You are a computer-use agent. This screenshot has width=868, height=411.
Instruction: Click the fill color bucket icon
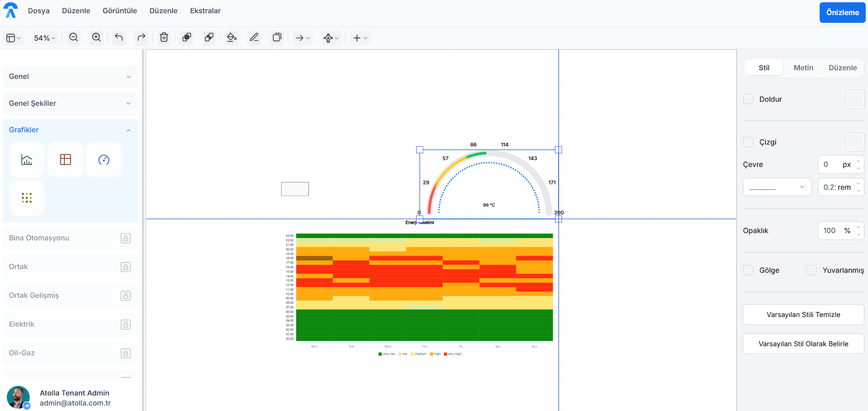tap(232, 37)
